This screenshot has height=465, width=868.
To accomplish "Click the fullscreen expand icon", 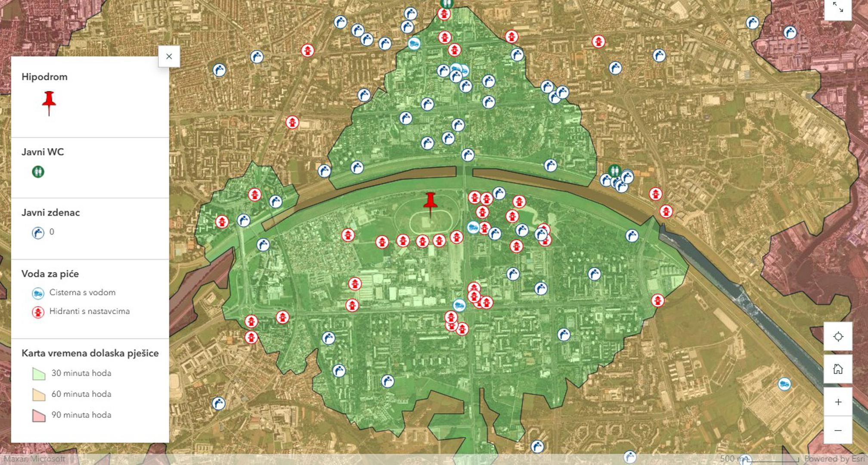I will 837,7.
